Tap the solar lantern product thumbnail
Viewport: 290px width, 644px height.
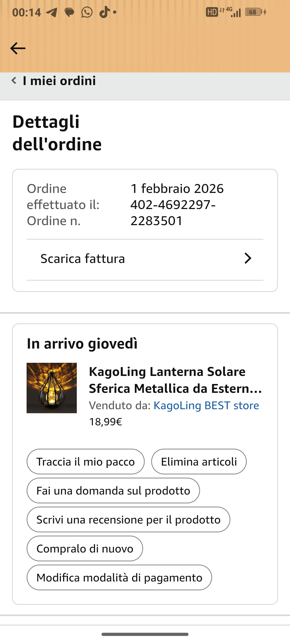[52, 388]
